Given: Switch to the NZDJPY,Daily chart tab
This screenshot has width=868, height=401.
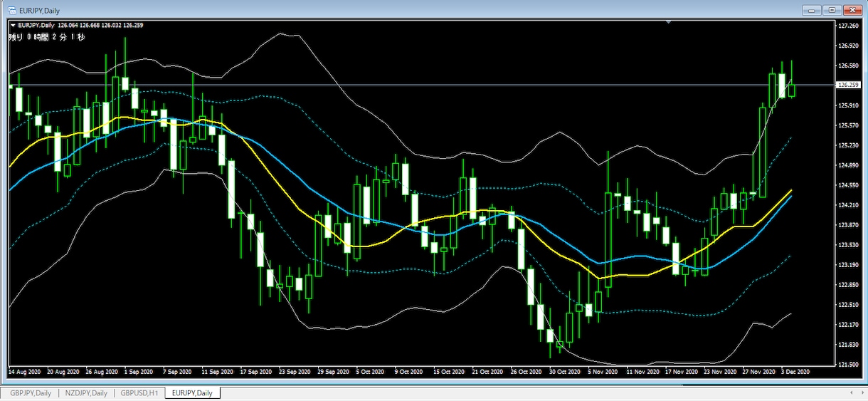Looking at the screenshot, I should click(87, 392).
